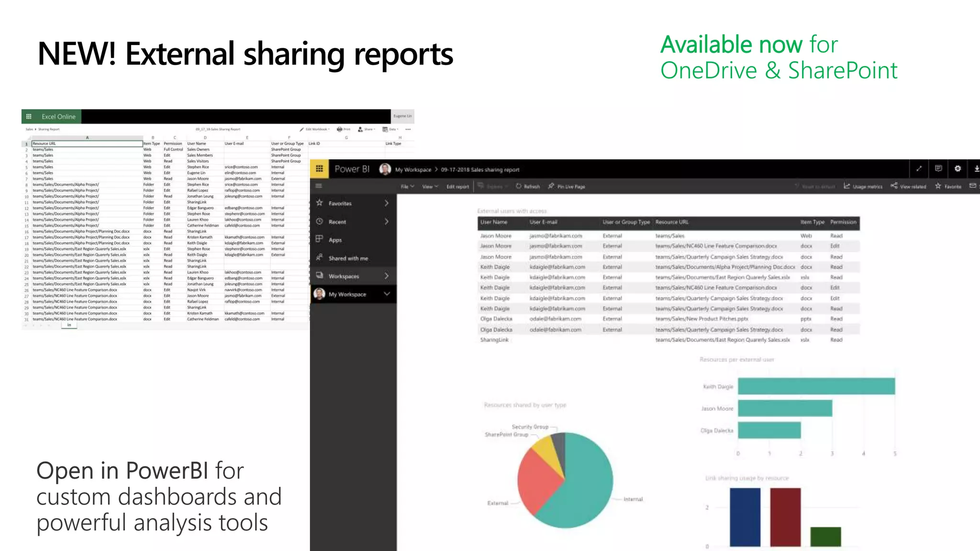
Task: Click the Favorites star icon in sidebar
Action: (319, 203)
